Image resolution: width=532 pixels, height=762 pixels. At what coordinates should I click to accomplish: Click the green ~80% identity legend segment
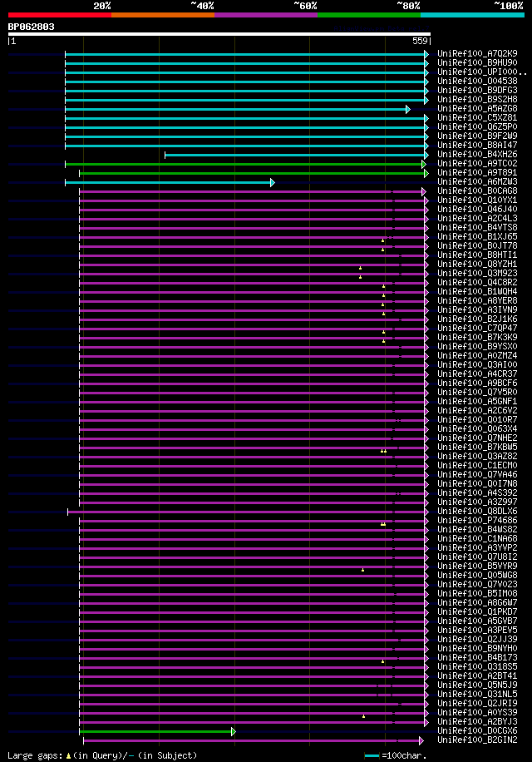[x=369, y=15]
